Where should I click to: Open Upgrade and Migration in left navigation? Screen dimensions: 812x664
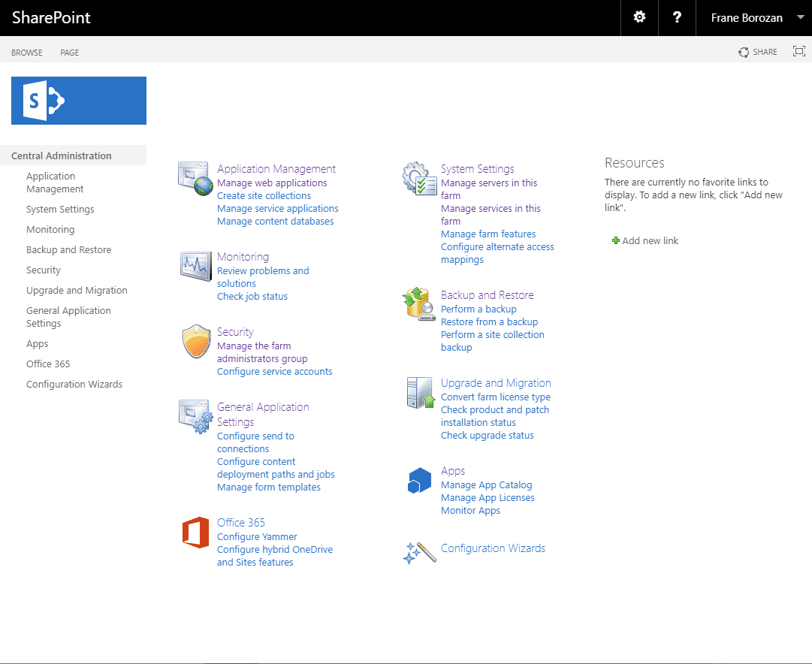[x=77, y=290]
